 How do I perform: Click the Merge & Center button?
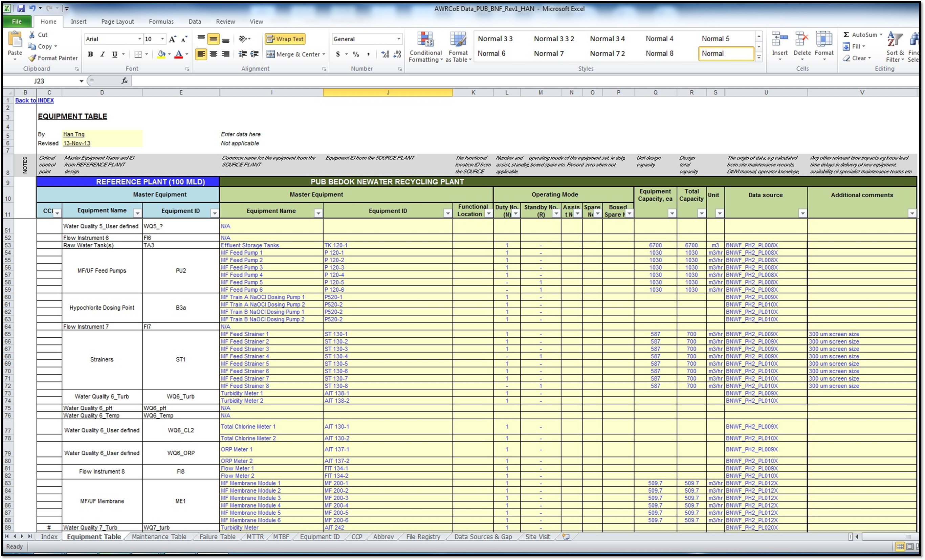point(295,54)
